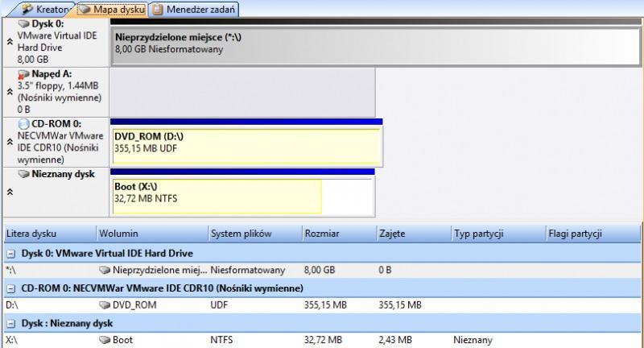Select the Nieprzydzielone miejsce 8,00 GB block
Screen dimensions: 644x348
pos(375,47)
